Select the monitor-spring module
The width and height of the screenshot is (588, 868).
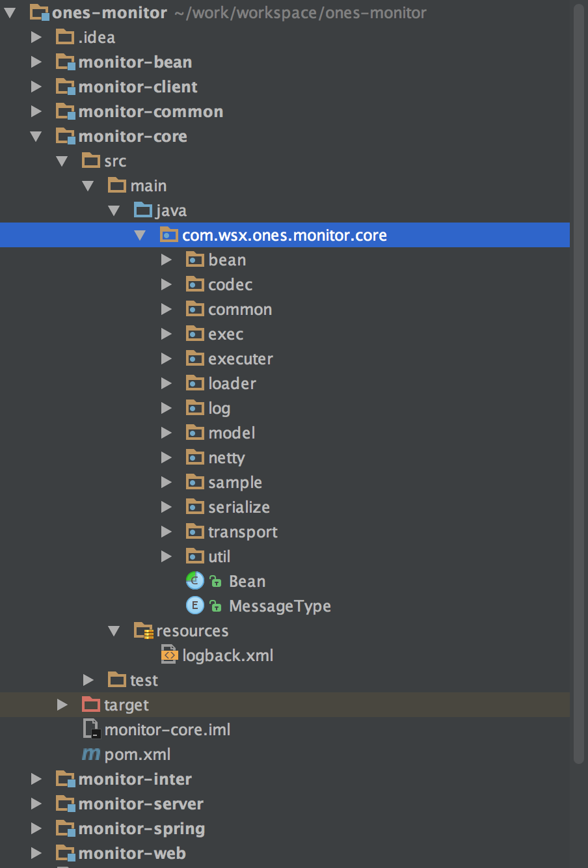(x=142, y=828)
